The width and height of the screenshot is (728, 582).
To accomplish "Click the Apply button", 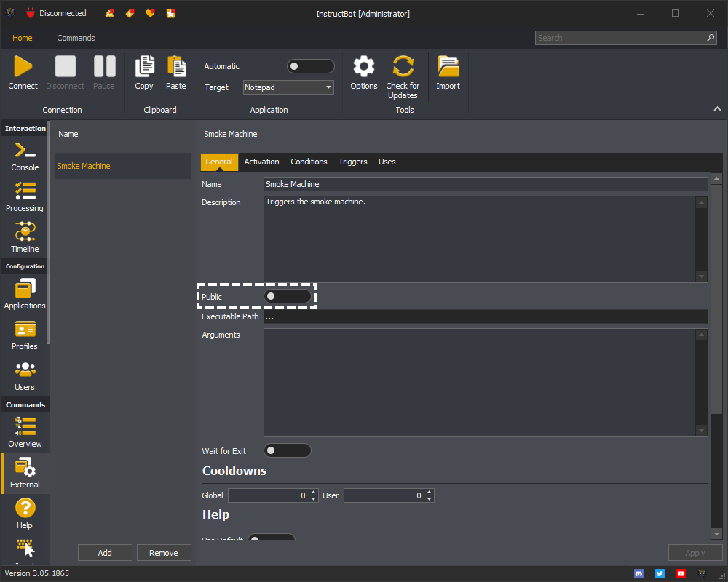I will click(695, 553).
